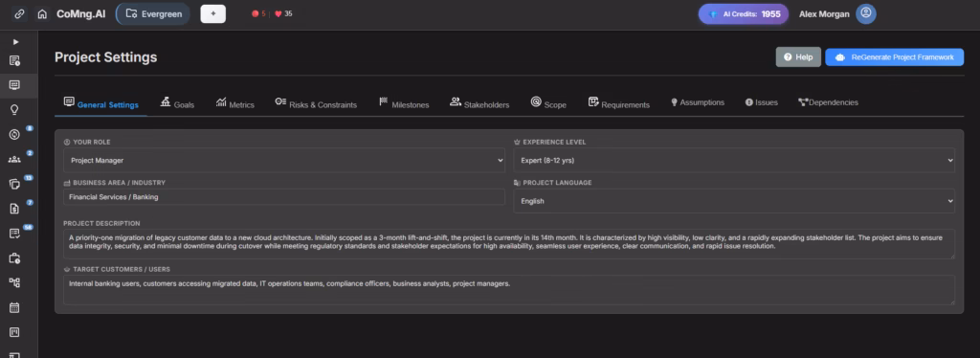
Task: Click into the Target Customers / Users text area
Action: click(x=509, y=290)
